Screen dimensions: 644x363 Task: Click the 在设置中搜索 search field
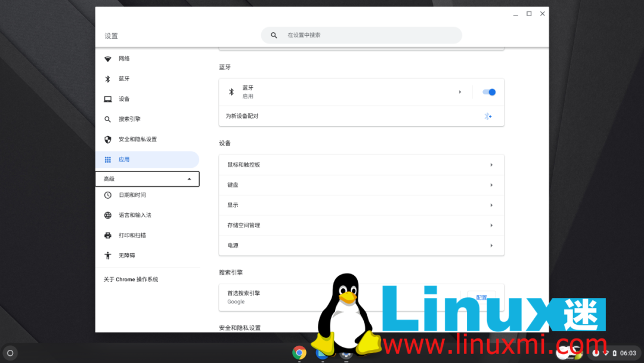click(x=361, y=35)
